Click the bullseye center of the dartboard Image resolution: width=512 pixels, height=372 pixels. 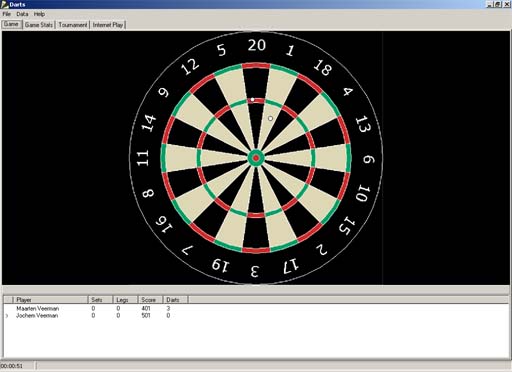[256, 158]
